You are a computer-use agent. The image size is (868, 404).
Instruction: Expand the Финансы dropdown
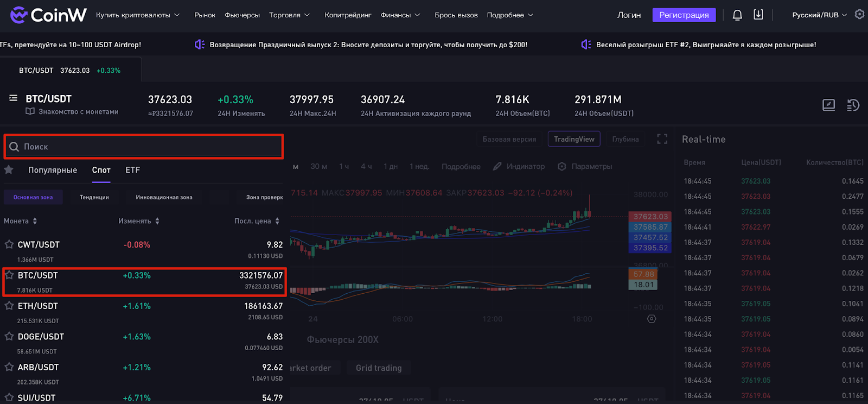coord(400,15)
